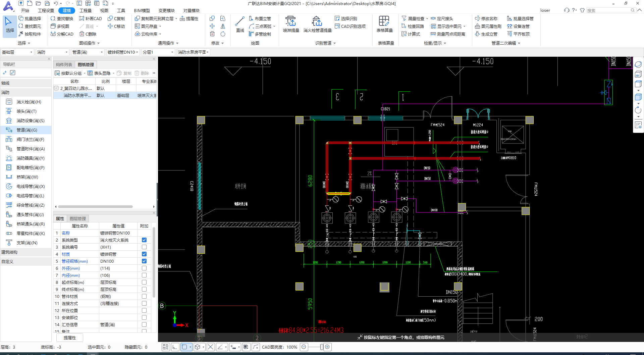
Task: Increase CAD brightness with plus button
Action: click(328, 347)
